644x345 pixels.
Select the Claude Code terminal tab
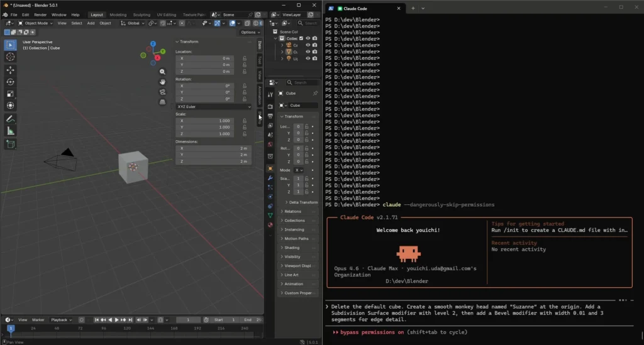(365, 8)
